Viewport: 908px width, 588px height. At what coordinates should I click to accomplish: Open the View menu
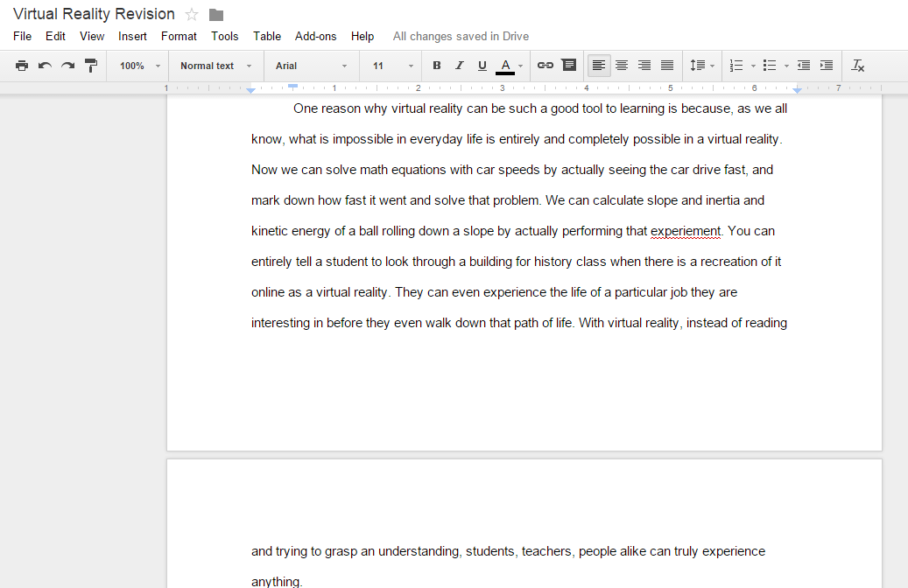pyautogui.click(x=92, y=36)
